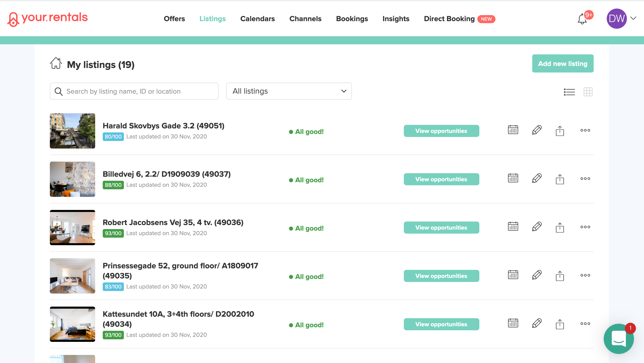Open calendar icon for Harald Skovbys Gade listing

513,130
